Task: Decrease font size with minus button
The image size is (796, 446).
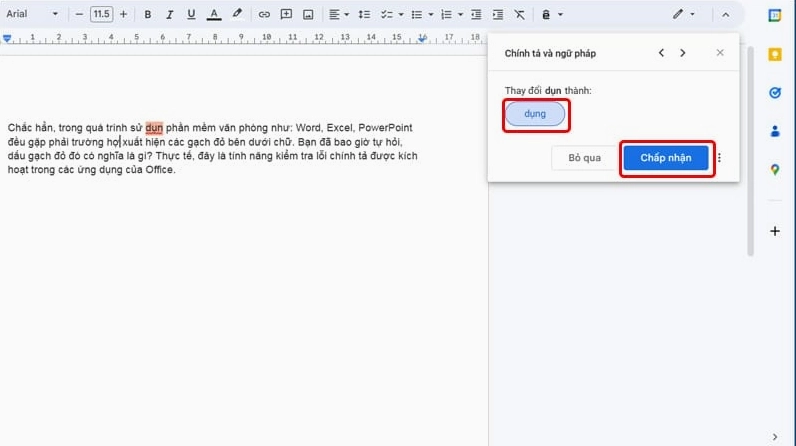Action: pyautogui.click(x=79, y=15)
